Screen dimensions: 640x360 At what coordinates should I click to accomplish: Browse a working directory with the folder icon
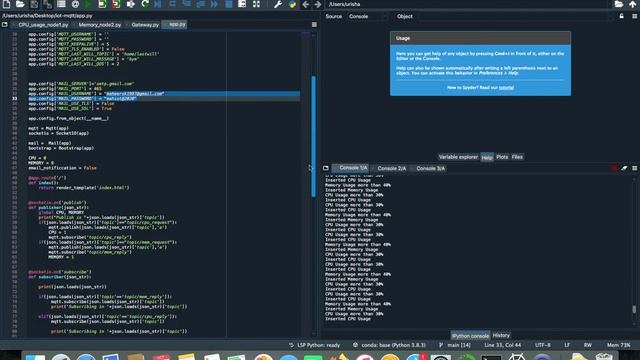pos(619,4)
